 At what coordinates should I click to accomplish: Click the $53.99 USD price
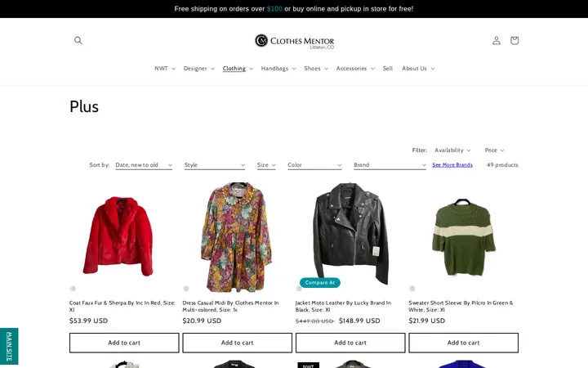click(88, 321)
